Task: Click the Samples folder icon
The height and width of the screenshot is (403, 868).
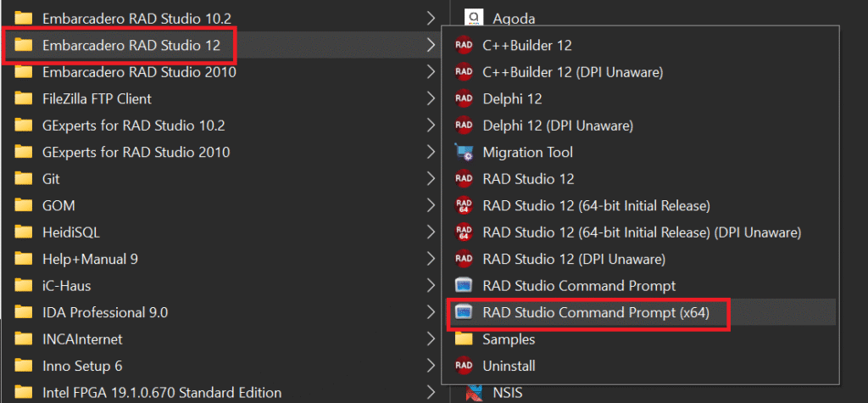Action: coord(464,339)
